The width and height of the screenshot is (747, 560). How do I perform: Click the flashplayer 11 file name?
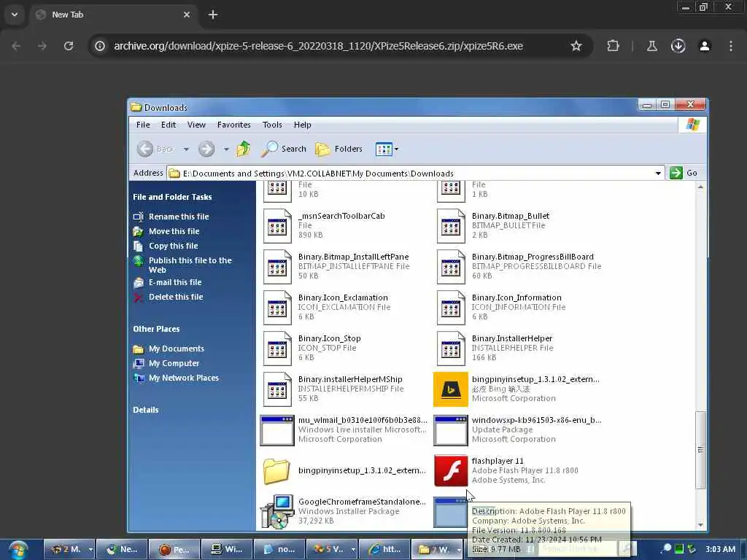point(498,461)
